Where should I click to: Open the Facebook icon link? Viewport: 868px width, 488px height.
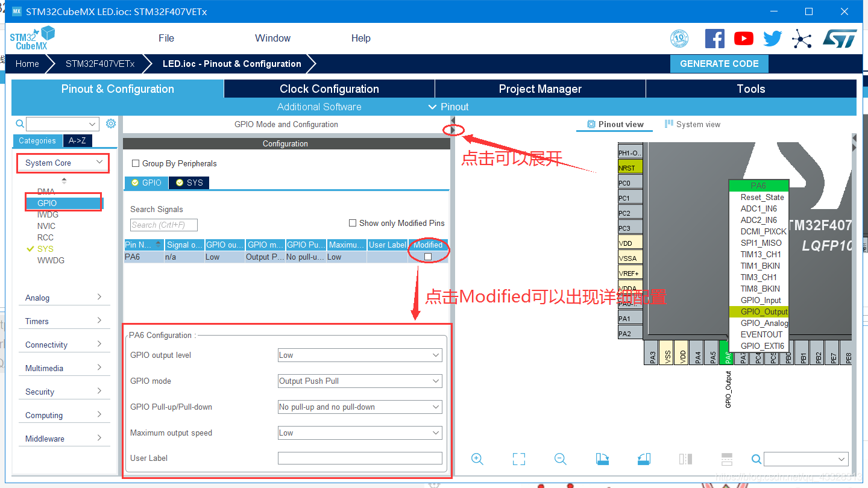715,39
